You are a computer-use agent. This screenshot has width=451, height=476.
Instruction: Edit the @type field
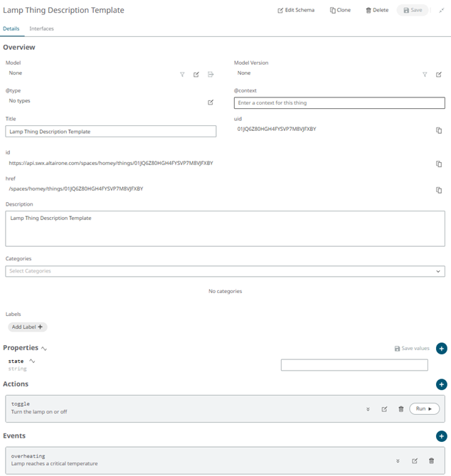[x=211, y=102]
